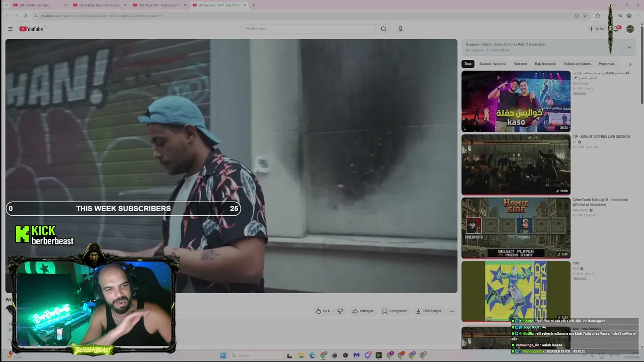This screenshot has width=644, height=362.
Task: Reload the page in the browser
Action: (x=25, y=16)
